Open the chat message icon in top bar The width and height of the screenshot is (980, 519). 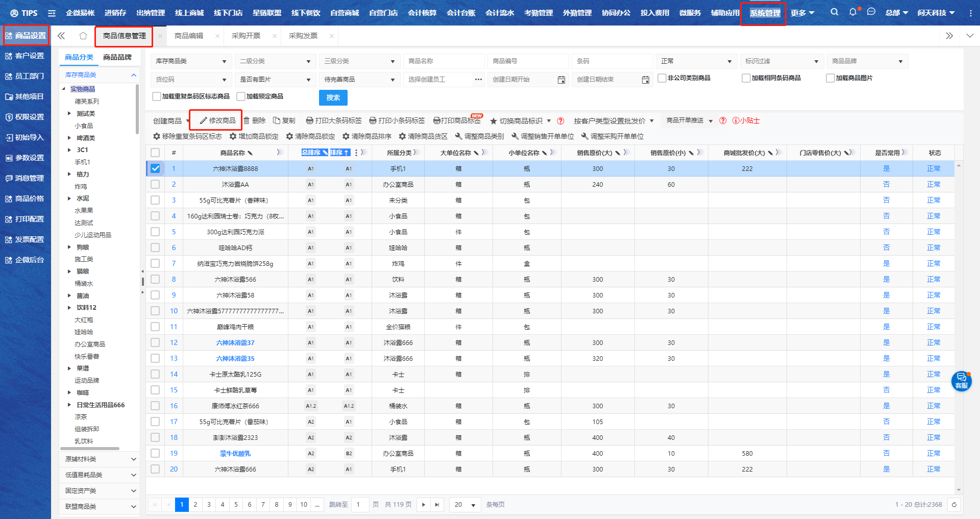tap(871, 12)
